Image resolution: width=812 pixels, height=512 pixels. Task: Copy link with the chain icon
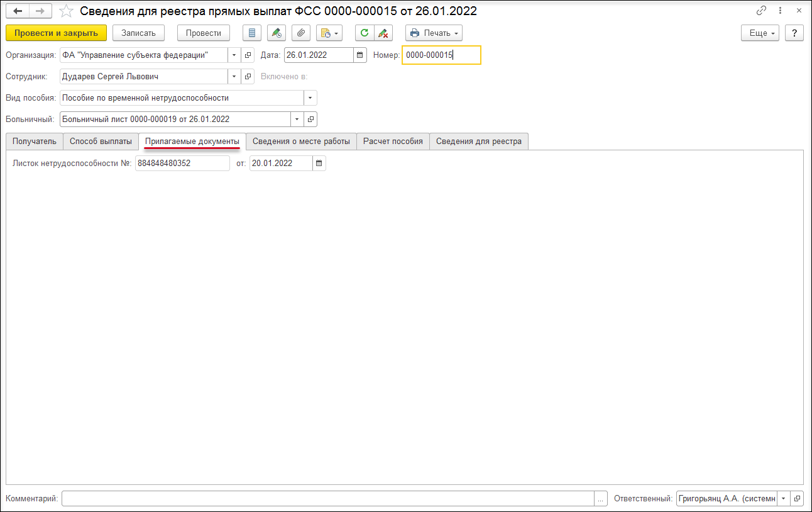point(761,11)
